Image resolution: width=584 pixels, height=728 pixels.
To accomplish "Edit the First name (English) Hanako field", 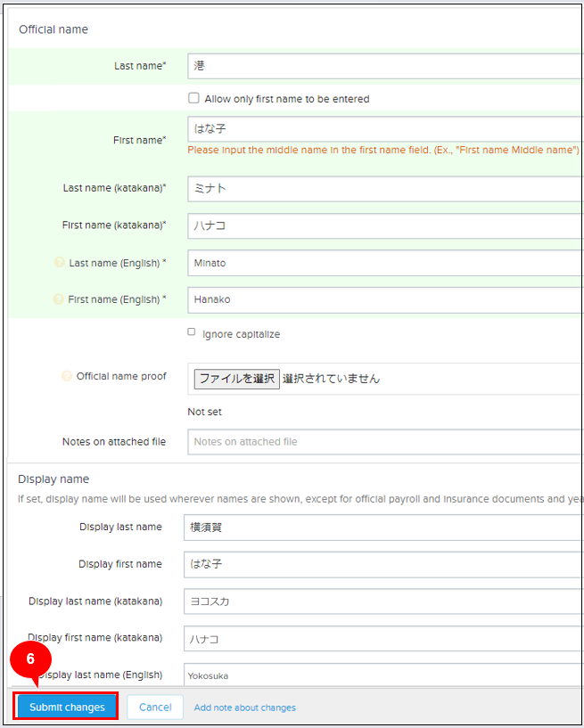I will point(384,300).
